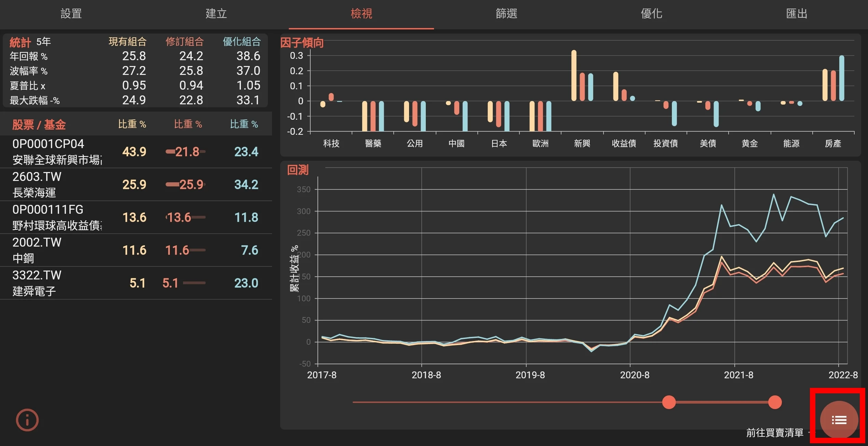This screenshot has height=446, width=868.
Task: Select the 2002.TW 中鋼 row
Action: [x=58, y=250]
